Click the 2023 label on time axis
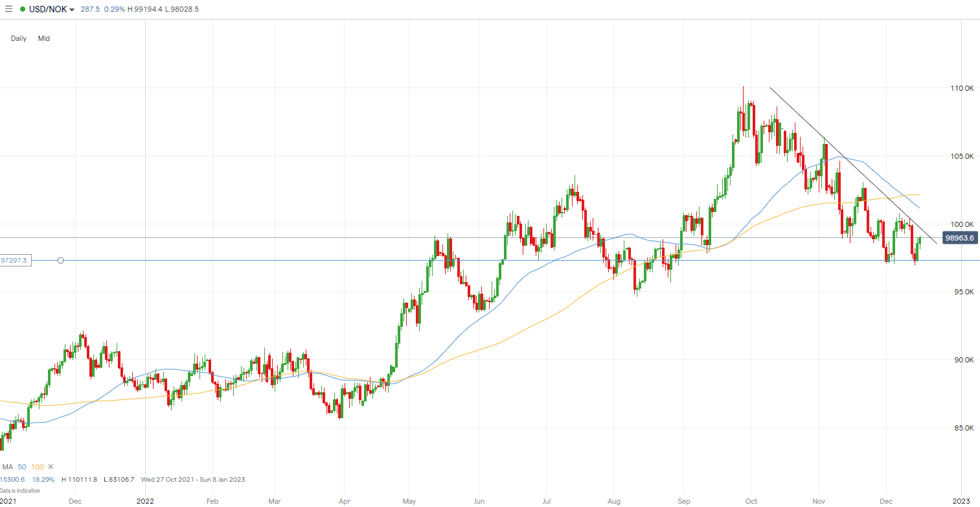Screen dimensions: 980x507 point(961,501)
